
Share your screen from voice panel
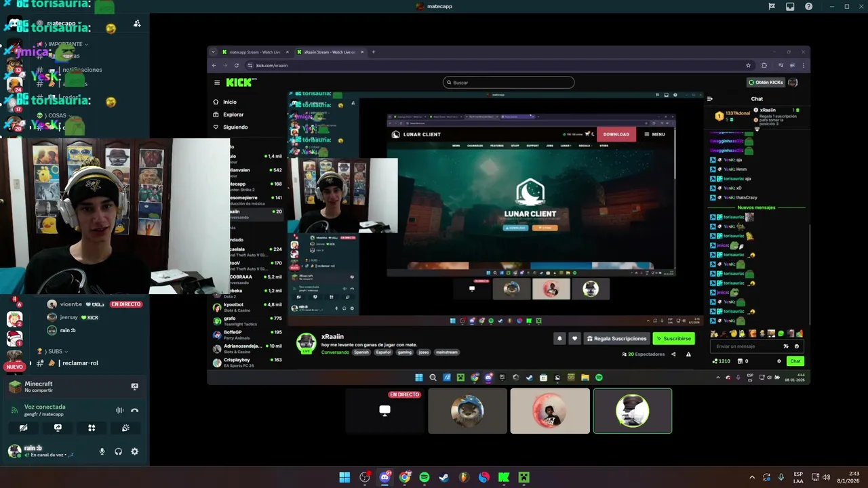tap(58, 428)
